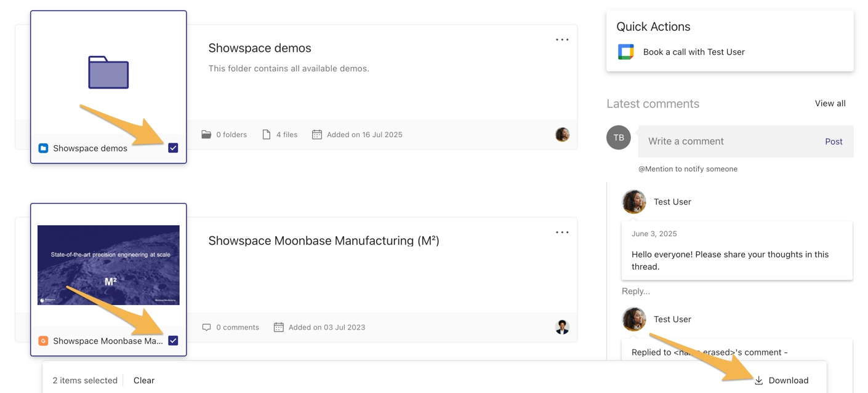Click the M² presentation thumbnail
The image size is (868, 393).
tap(108, 264)
